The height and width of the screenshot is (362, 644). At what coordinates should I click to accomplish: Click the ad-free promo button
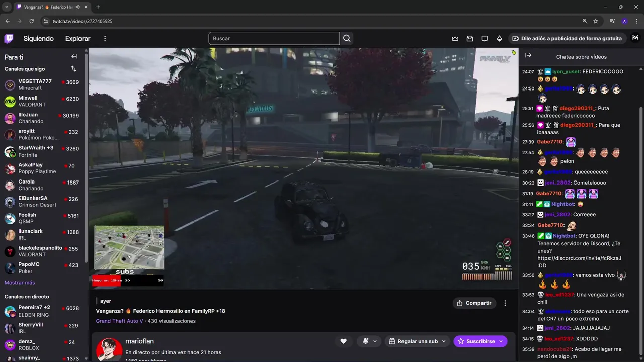(567, 38)
